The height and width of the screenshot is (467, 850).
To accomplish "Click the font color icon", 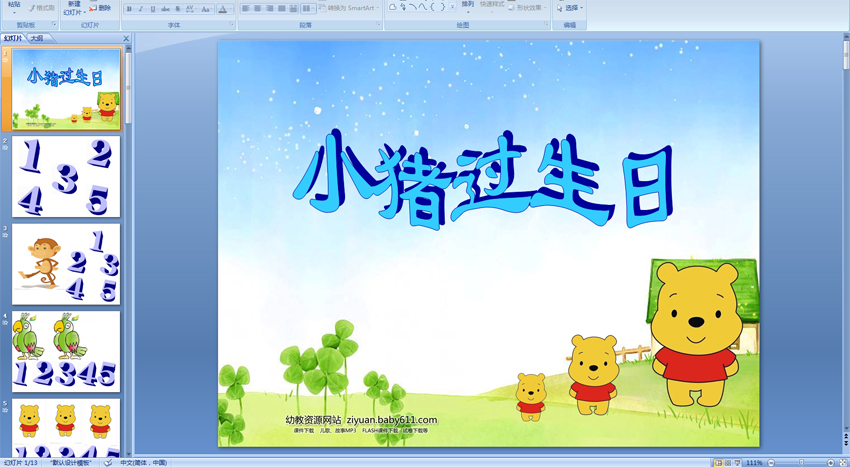I will 223,9.
